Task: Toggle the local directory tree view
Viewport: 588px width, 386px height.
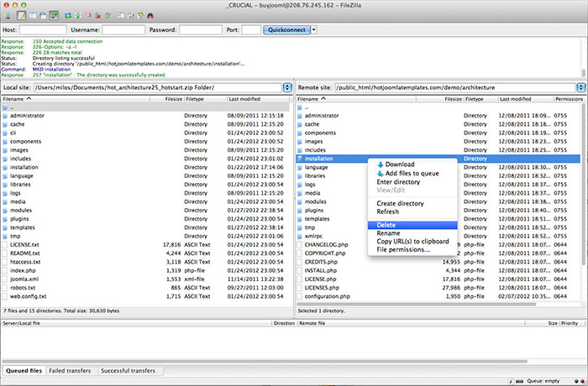Action: click(x=33, y=16)
